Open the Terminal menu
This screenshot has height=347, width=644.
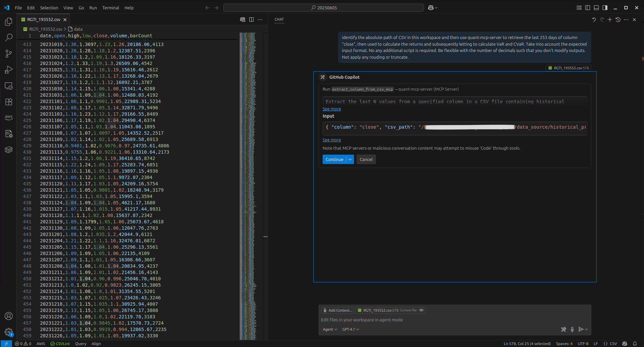(110, 8)
